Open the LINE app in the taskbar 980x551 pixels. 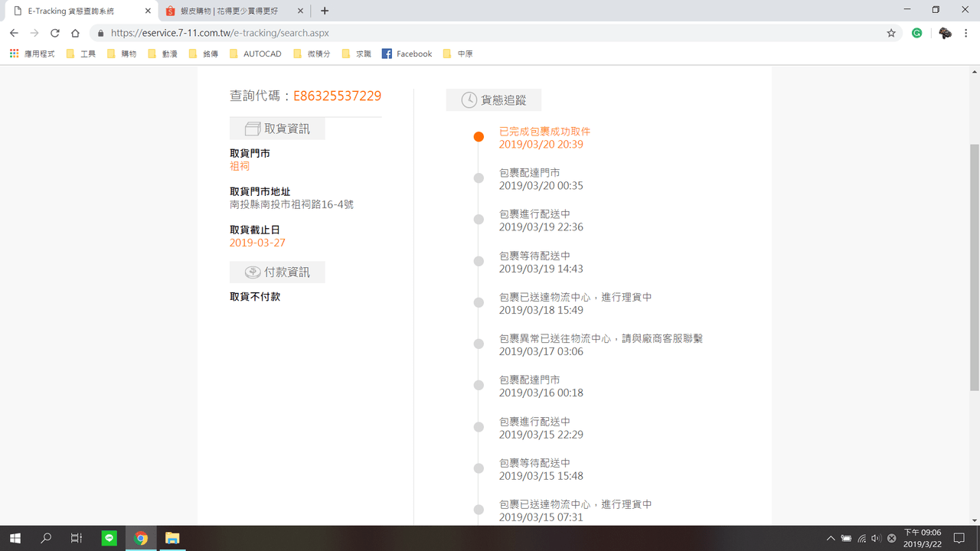click(109, 538)
